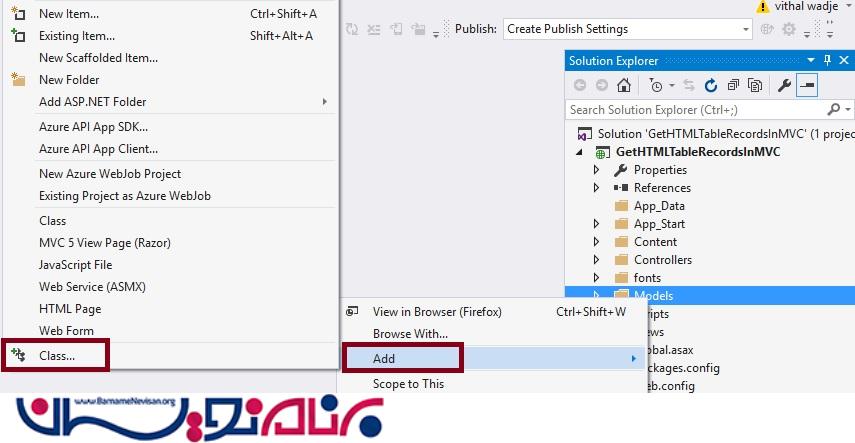The image size is (855, 443).
Task: Click the App_Data folder icon
Action: click(621, 206)
